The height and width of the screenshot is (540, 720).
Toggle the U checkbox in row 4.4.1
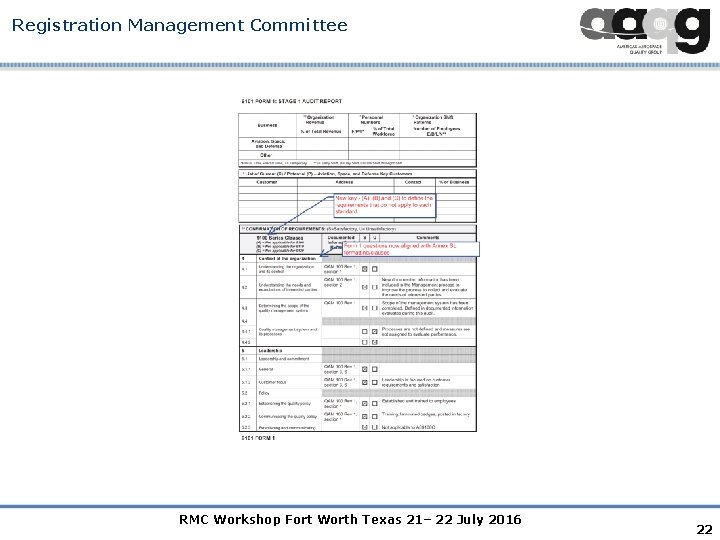coord(375,332)
